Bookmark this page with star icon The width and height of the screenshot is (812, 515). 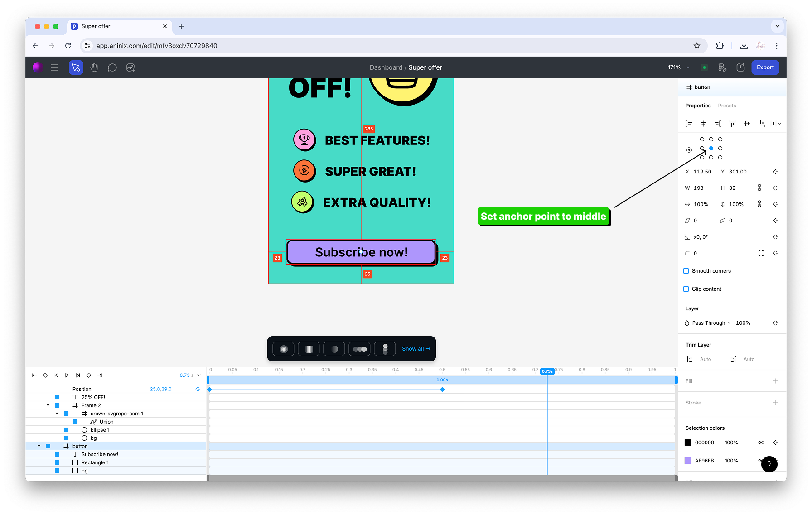pos(697,46)
